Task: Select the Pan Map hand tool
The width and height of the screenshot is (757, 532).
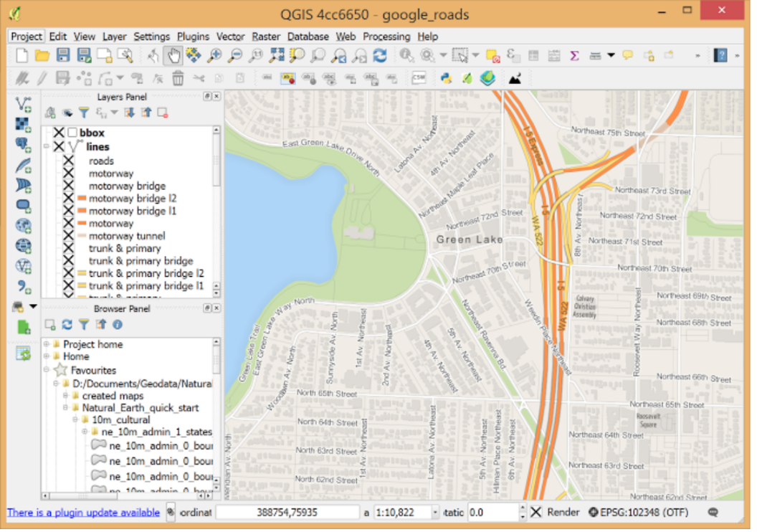Action: point(173,55)
